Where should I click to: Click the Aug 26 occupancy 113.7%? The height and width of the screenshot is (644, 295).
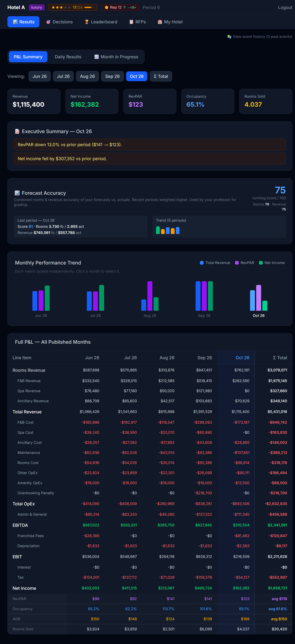pyautogui.click(x=168, y=609)
